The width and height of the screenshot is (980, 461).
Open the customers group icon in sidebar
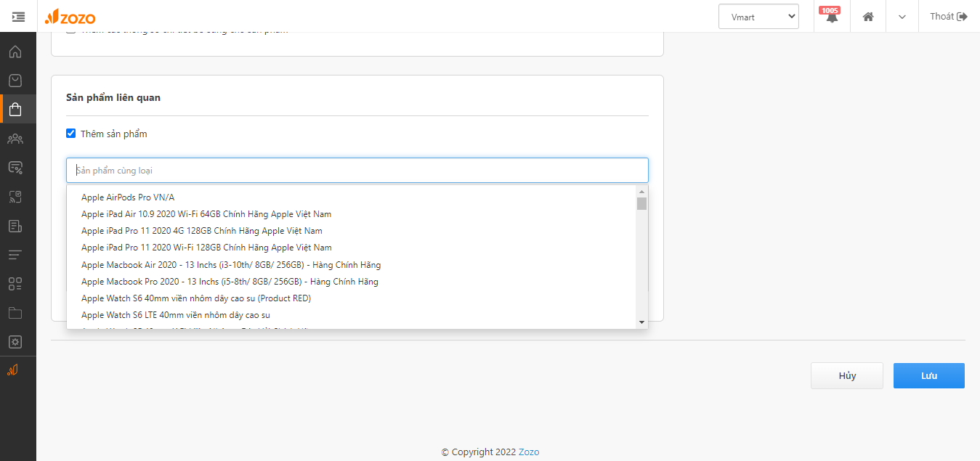click(15, 139)
